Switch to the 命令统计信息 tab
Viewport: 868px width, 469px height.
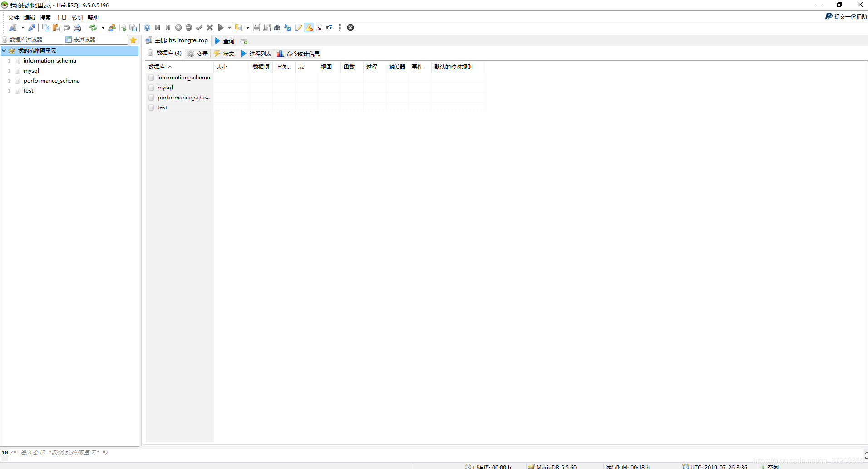(x=298, y=54)
